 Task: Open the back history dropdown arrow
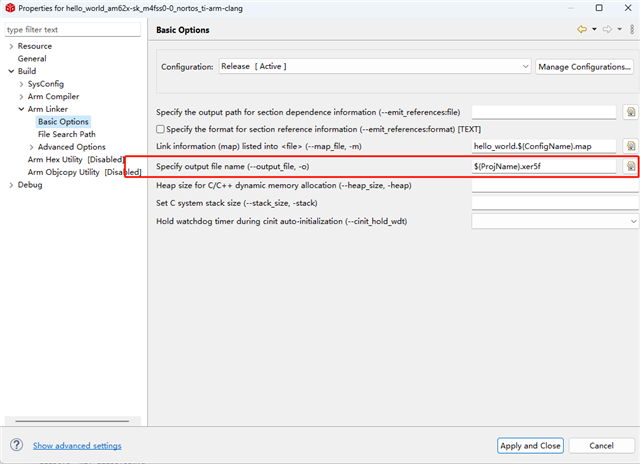[x=593, y=30]
